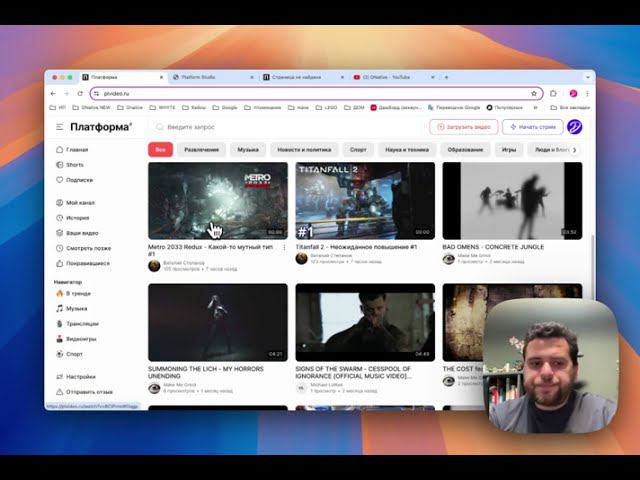The width and height of the screenshot is (640, 480).
Task: Go to Главная in the sidebar
Action: (x=72, y=150)
